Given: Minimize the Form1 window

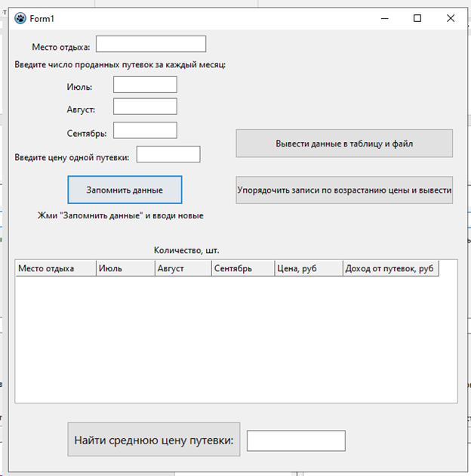Looking at the screenshot, I should (384, 19).
